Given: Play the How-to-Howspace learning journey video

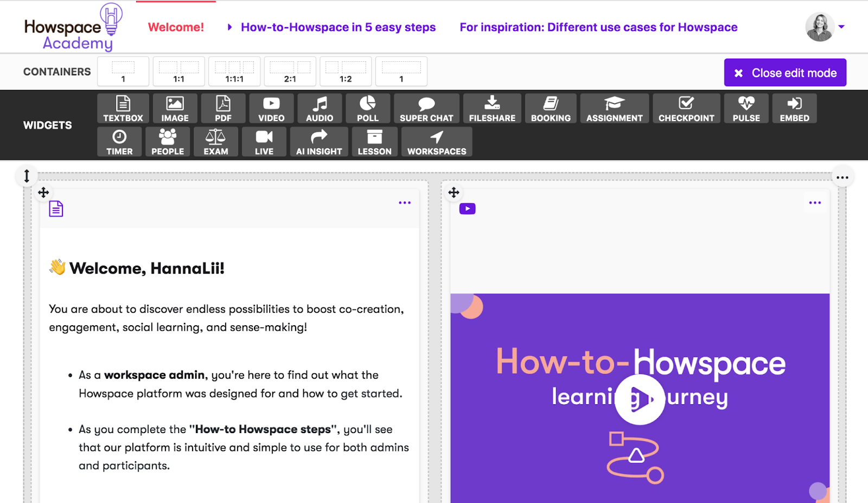Looking at the screenshot, I should point(640,399).
